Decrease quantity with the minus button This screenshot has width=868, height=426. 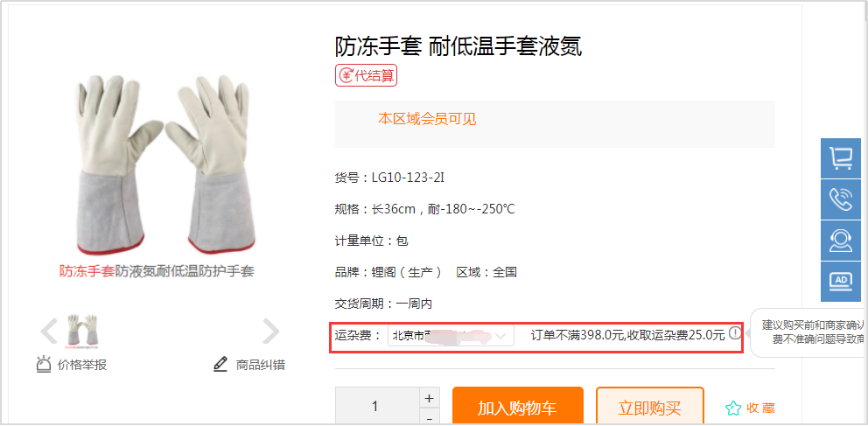[429, 416]
